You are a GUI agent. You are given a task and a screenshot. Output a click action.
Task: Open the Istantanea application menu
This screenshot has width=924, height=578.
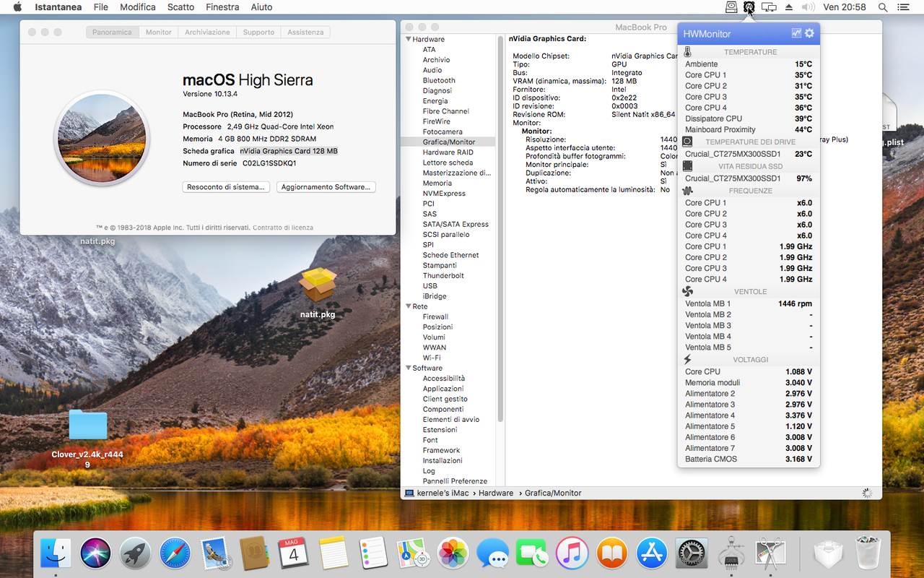click(58, 7)
